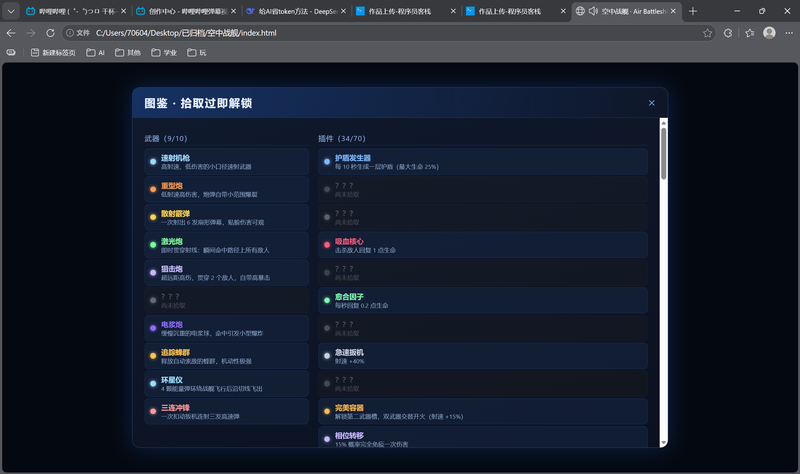This screenshot has width=800, height=474.
Task: Open the 新建标签页 bookmark
Action: coord(53,53)
